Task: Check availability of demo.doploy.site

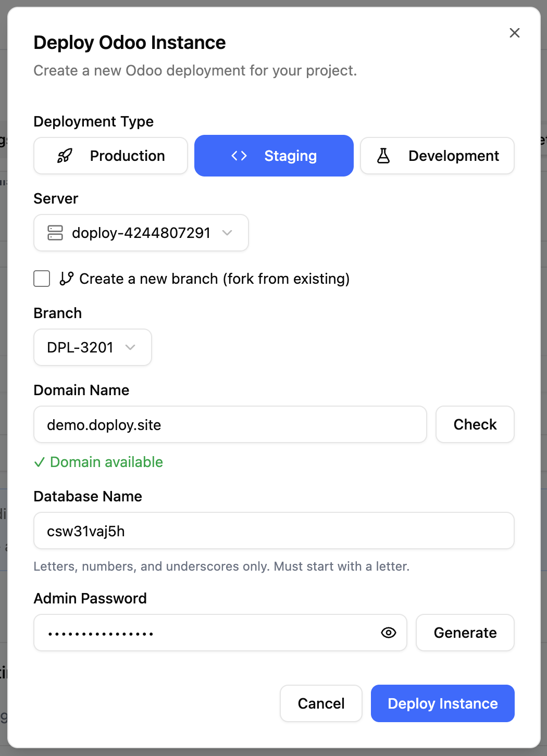Action: tap(475, 424)
